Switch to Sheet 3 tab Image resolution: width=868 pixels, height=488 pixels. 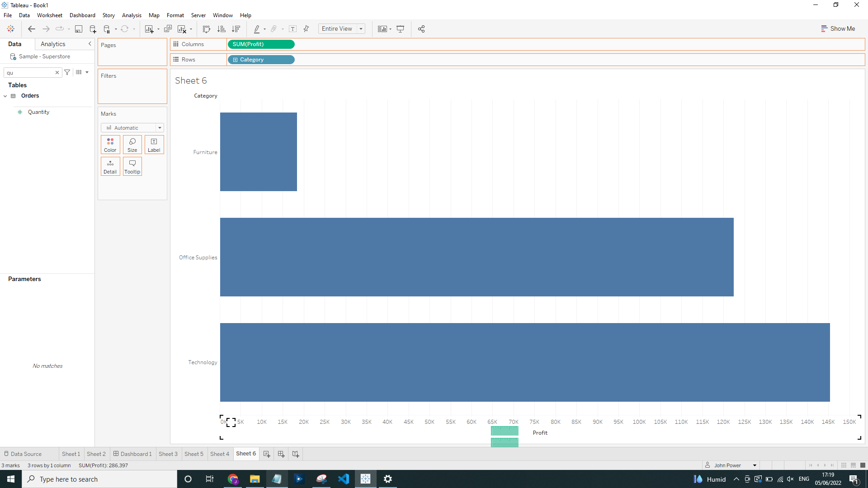[168, 454]
